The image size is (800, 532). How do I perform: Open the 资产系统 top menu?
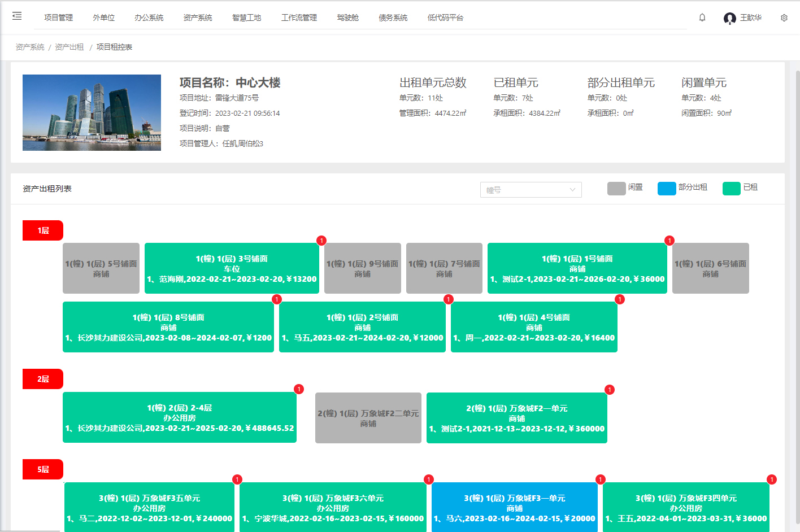198,18
